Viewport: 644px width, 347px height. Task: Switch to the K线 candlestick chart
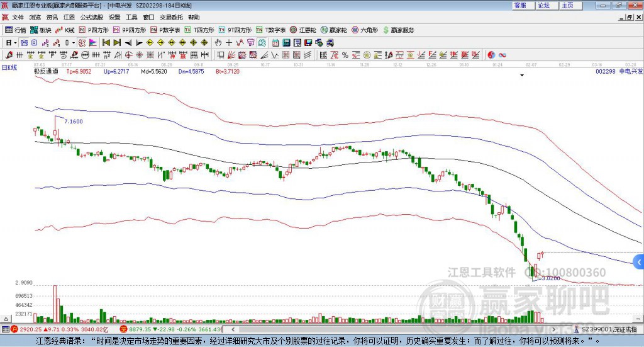click(65, 30)
